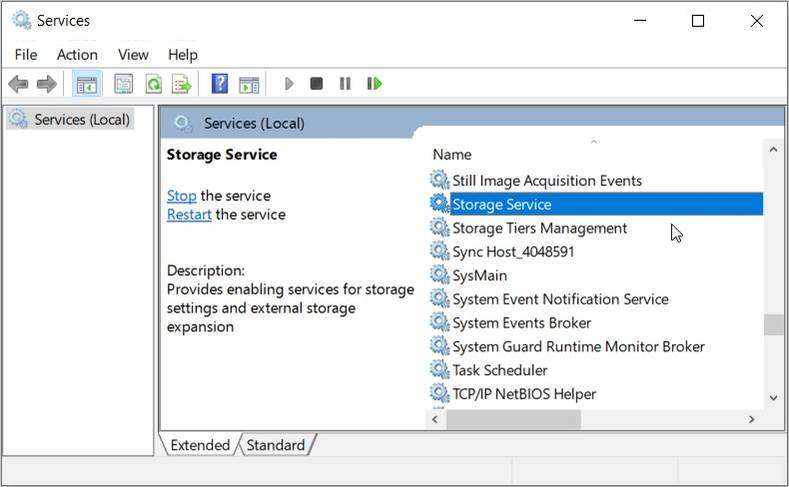The height and width of the screenshot is (487, 789).
Task: Switch to the Extended tab
Action: coord(200,445)
